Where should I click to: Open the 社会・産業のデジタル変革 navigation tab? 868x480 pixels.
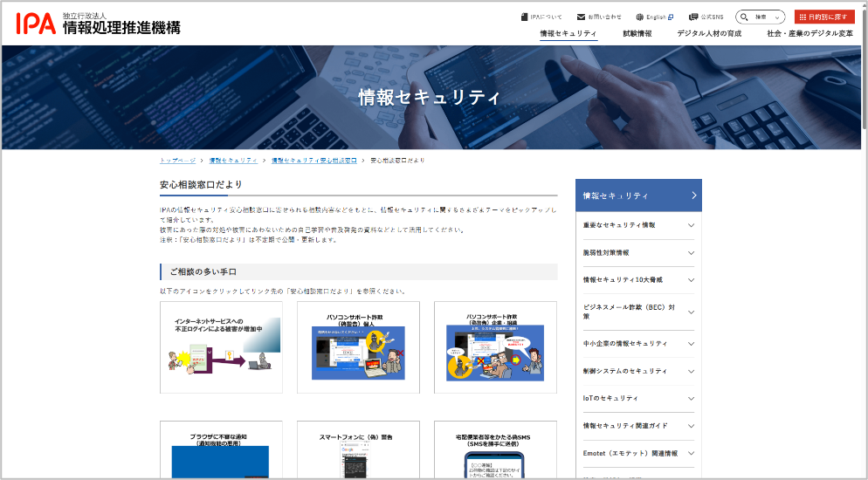click(x=809, y=34)
